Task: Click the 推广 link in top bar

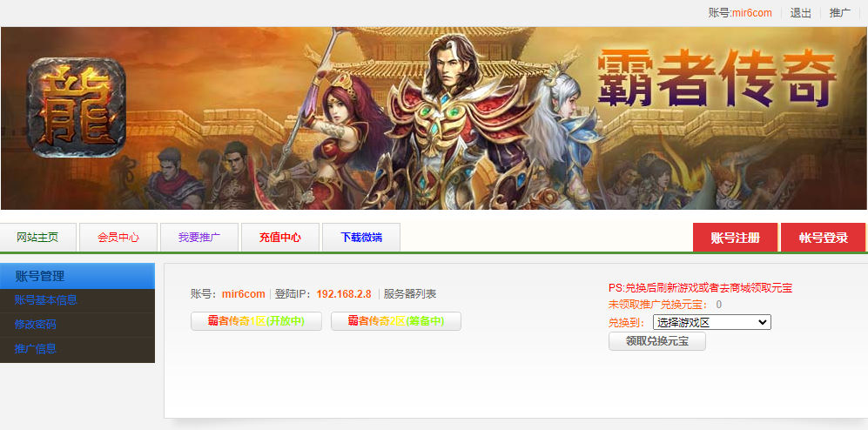Action: click(840, 13)
